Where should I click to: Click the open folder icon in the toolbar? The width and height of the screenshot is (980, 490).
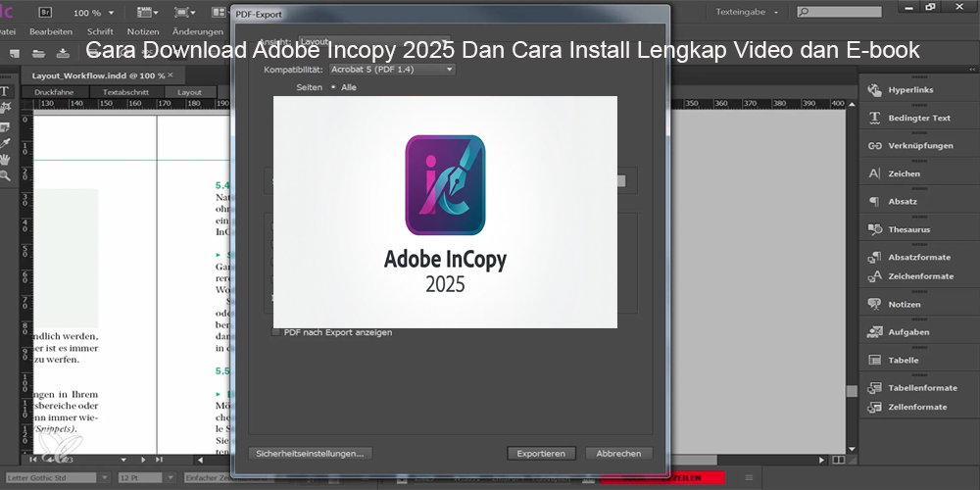coord(39,53)
